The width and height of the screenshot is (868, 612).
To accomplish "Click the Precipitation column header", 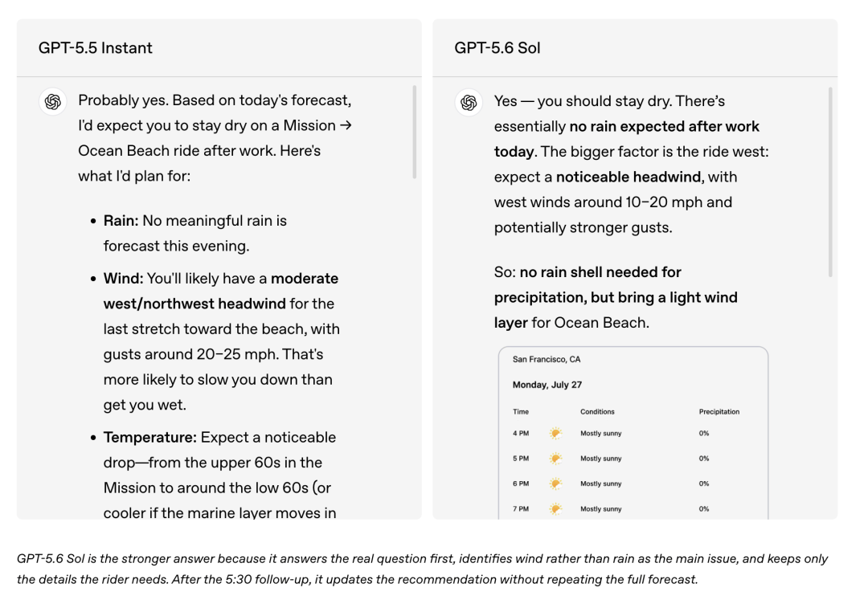I will (719, 412).
